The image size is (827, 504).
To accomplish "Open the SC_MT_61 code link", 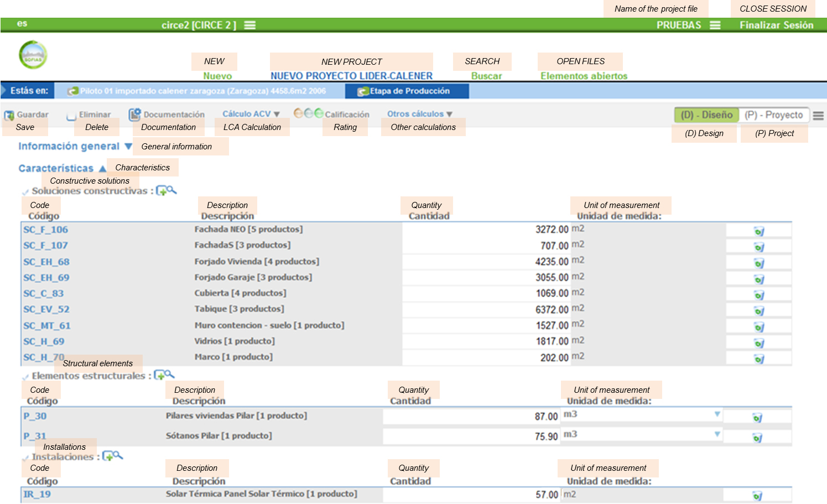I will click(x=47, y=326).
